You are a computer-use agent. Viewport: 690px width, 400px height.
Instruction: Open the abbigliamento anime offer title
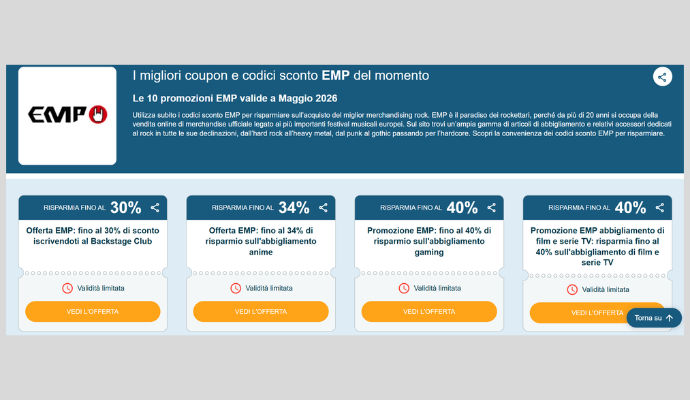point(261,241)
